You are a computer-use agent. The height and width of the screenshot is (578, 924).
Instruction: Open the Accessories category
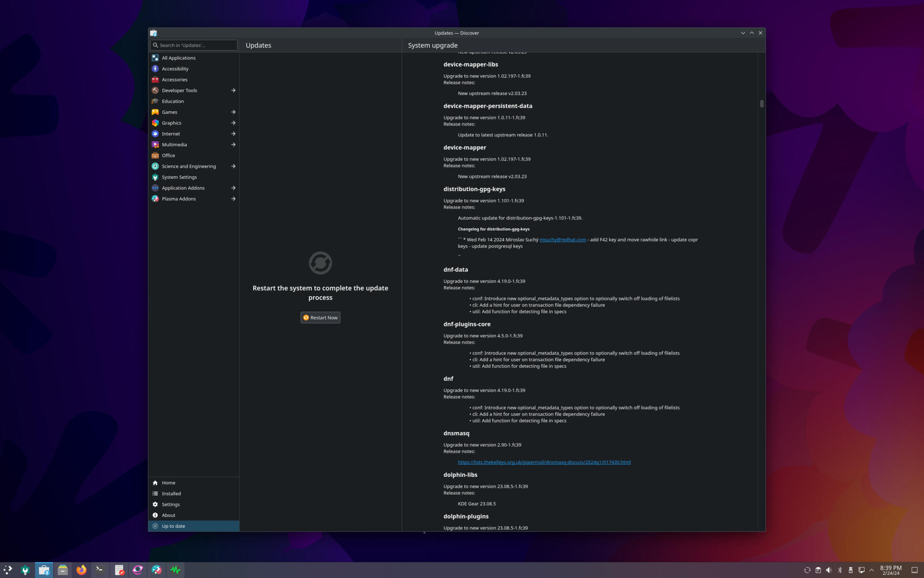193,79
